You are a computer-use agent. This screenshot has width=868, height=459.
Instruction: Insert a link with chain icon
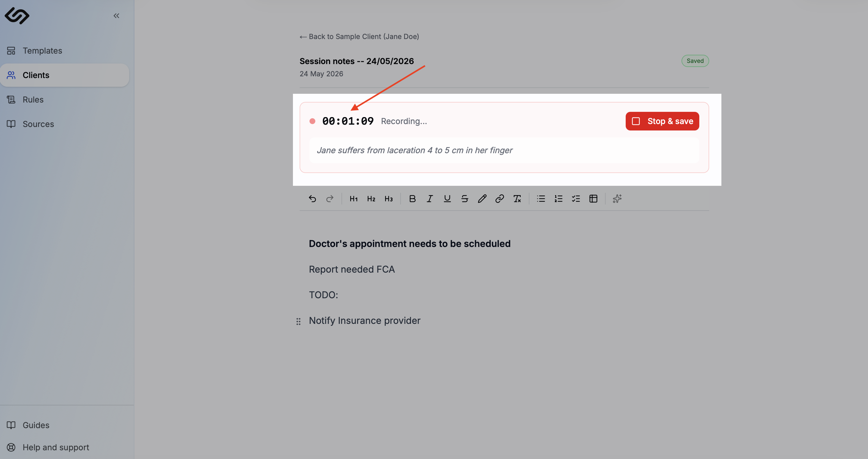coord(500,199)
